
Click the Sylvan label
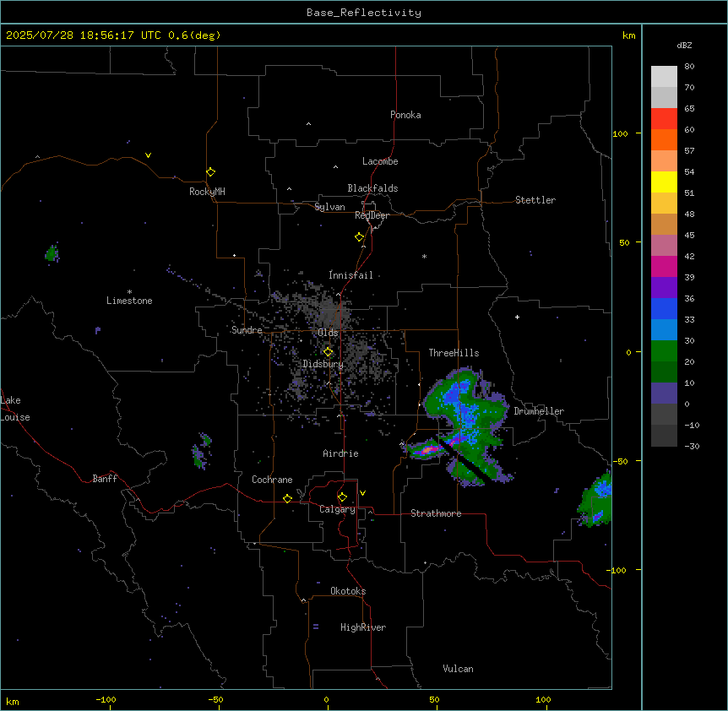coord(329,207)
